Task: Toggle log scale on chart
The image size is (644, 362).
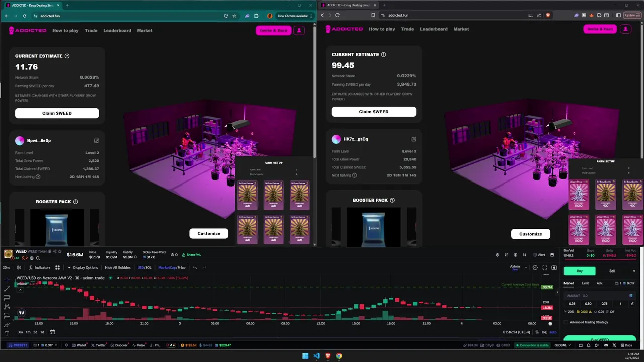Action: click(x=544, y=332)
